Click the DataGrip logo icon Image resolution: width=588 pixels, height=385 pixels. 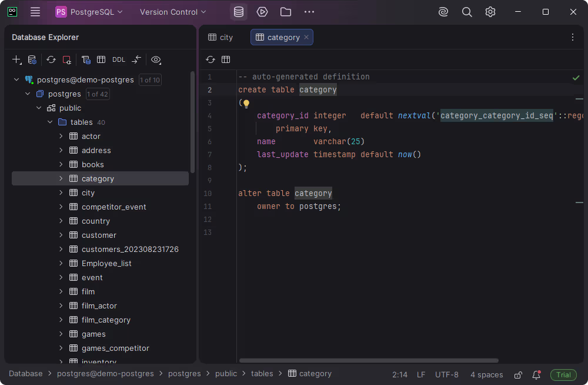(x=12, y=12)
